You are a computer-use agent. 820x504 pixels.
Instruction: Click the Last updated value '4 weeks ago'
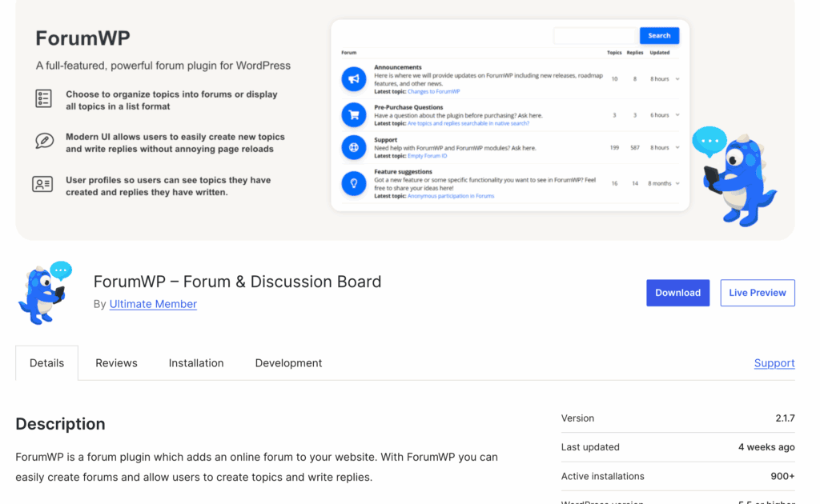click(766, 447)
